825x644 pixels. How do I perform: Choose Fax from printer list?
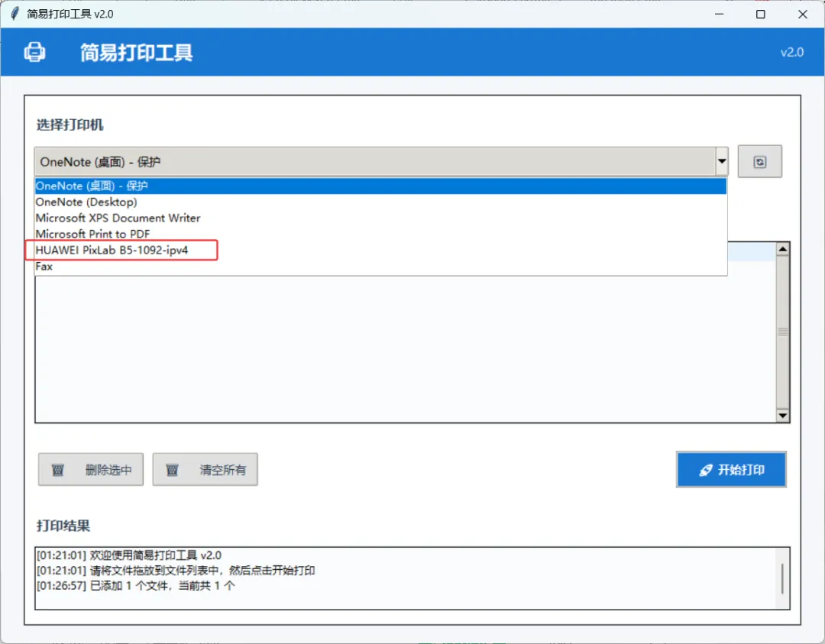380,266
